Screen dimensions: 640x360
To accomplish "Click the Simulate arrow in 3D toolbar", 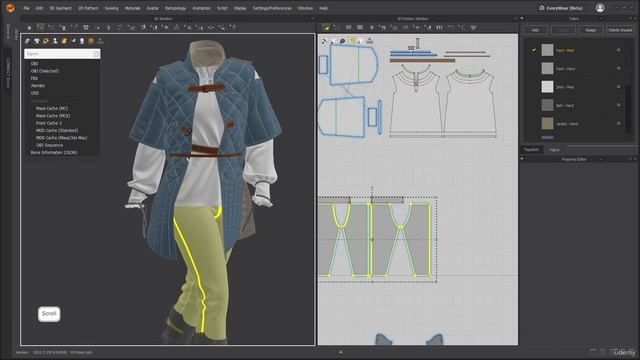I will [x=29, y=27].
